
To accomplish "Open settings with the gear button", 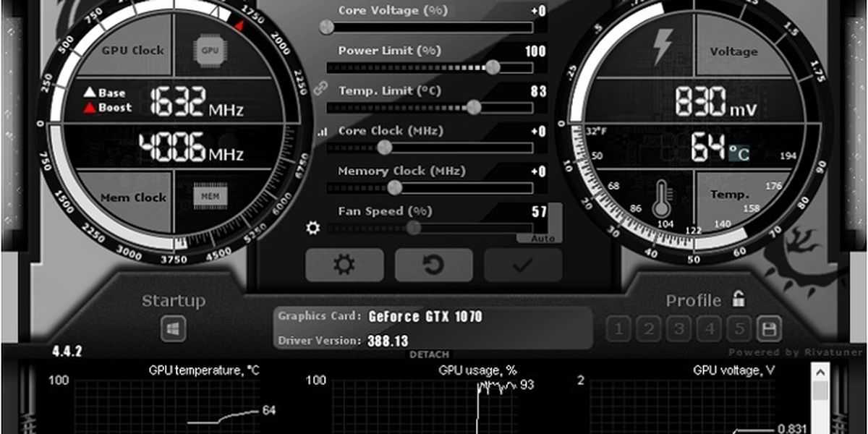I will point(344,265).
